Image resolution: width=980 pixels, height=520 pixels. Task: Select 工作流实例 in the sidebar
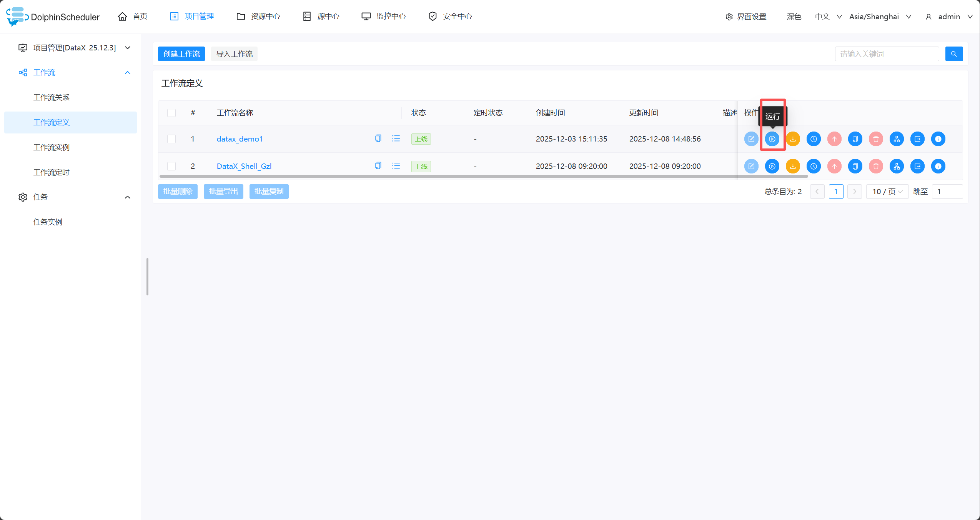click(x=52, y=147)
